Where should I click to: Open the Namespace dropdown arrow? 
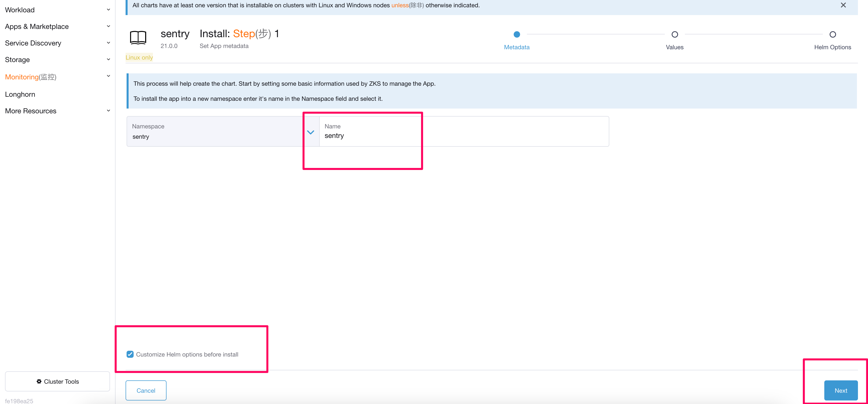click(x=311, y=132)
